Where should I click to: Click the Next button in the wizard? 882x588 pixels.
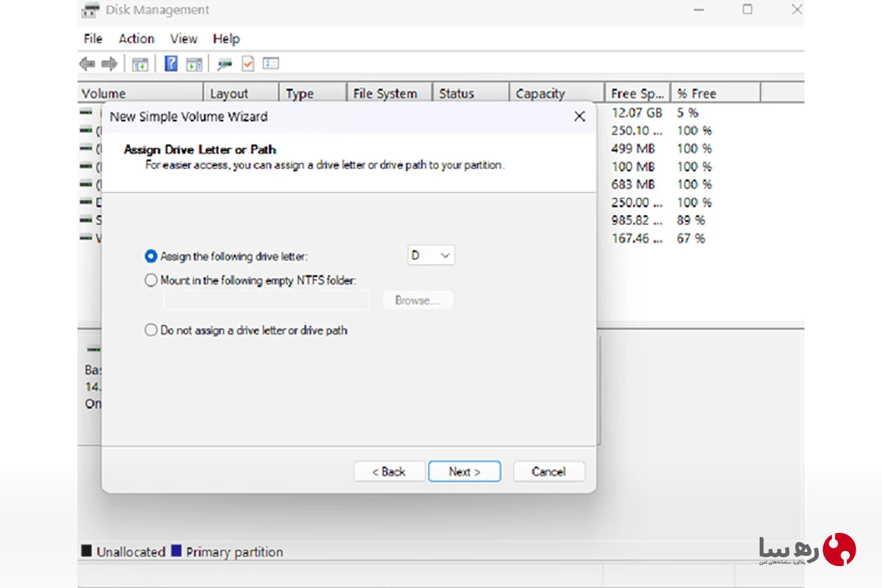465,471
